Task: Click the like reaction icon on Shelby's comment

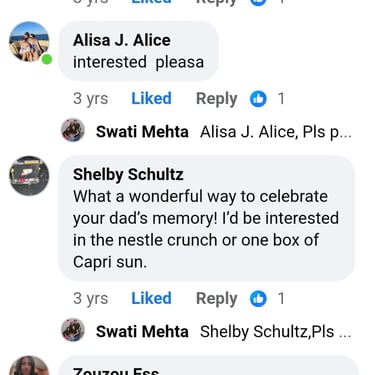Action: (258, 298)
